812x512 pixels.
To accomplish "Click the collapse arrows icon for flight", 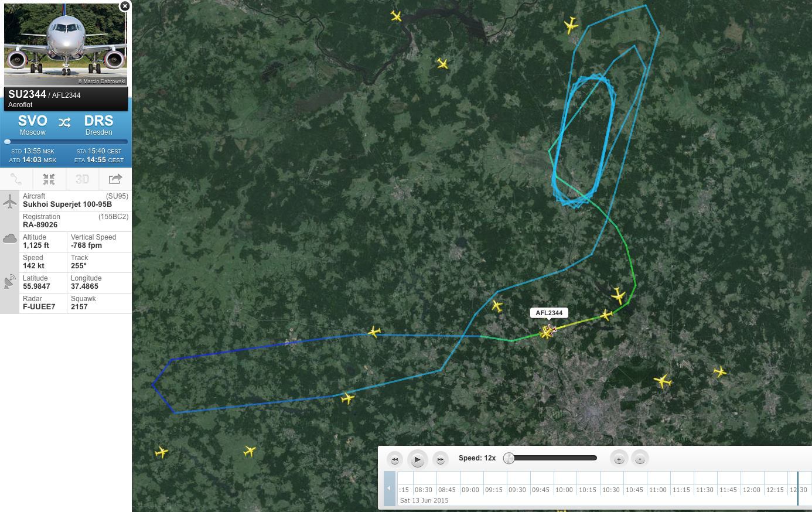I will pyautogui.click(x=49, y=179).
